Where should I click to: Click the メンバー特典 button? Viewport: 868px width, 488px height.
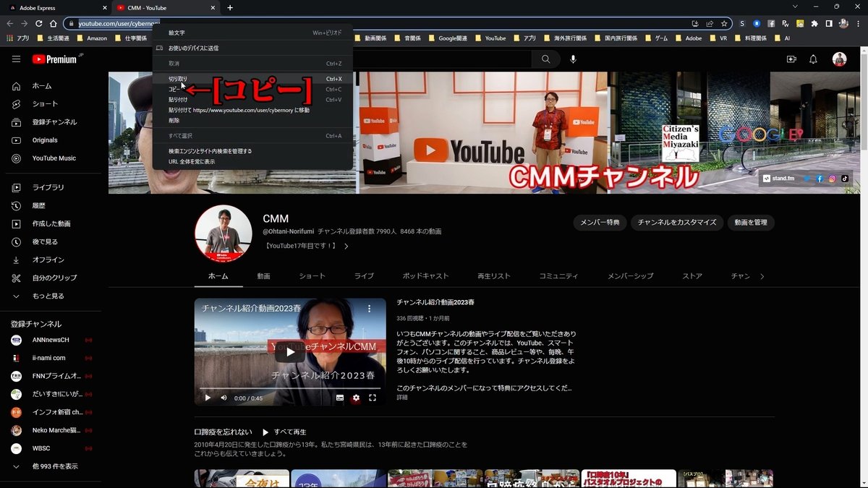[600, 223]
